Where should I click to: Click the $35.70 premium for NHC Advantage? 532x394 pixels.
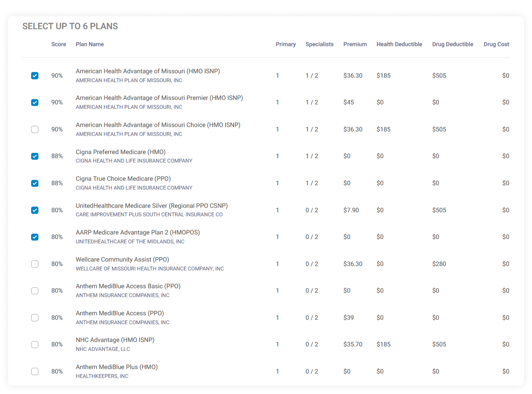point(353,344)
